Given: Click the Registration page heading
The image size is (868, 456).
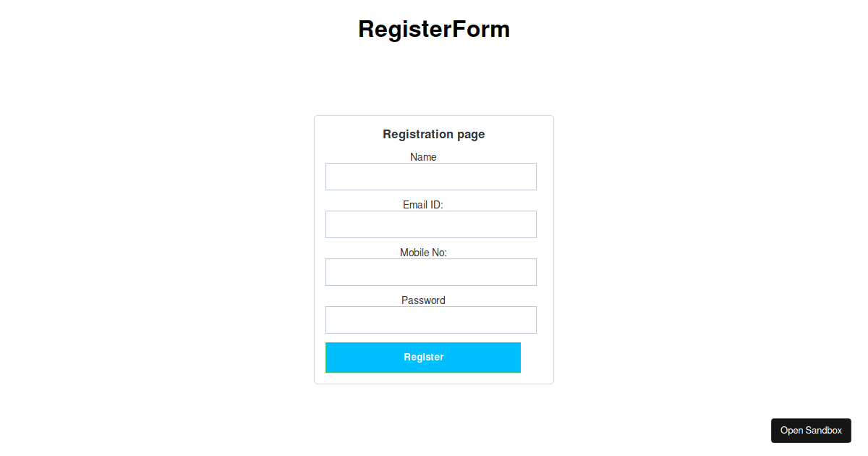Looking at the screenshot, I should coord(433,134).
